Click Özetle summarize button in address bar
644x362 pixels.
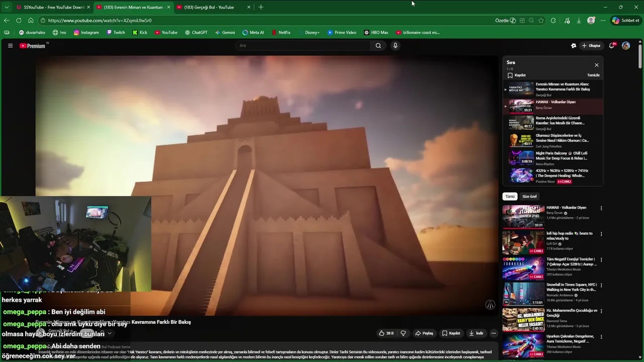(505, 21)
